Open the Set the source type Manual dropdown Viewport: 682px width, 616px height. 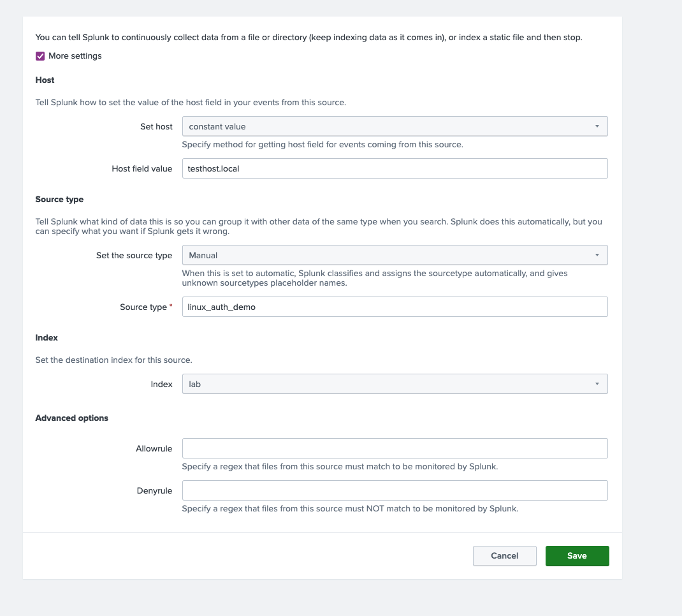[x=395, y=255]
